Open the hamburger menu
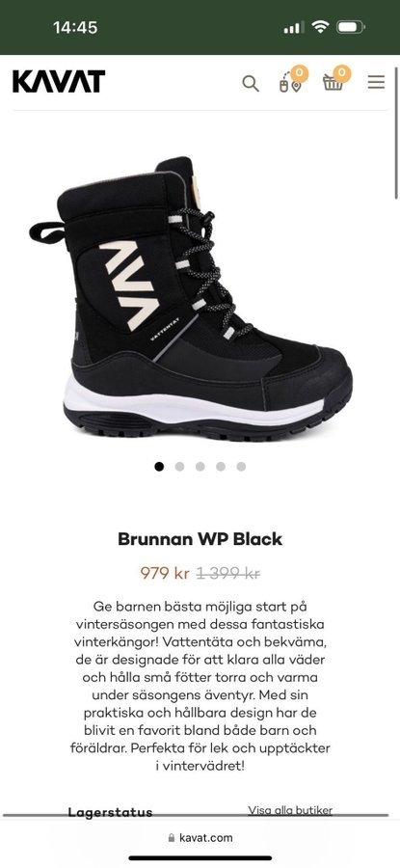 pos(376,83)
